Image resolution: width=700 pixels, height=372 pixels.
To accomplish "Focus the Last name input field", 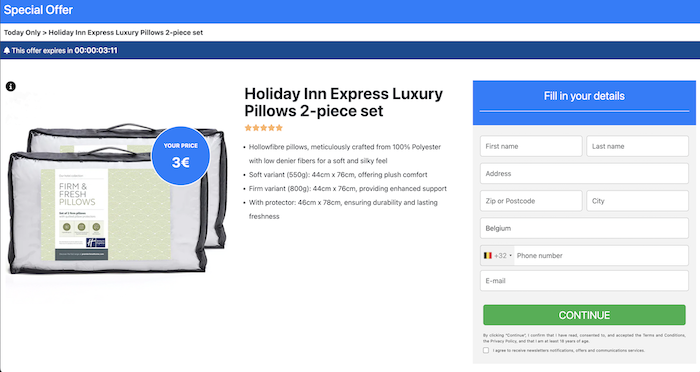I will click(x=637, y=146).
